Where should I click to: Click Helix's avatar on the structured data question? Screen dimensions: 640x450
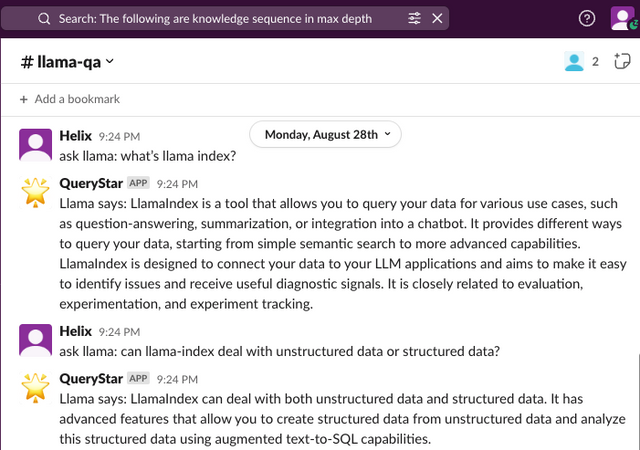(36, 340)
